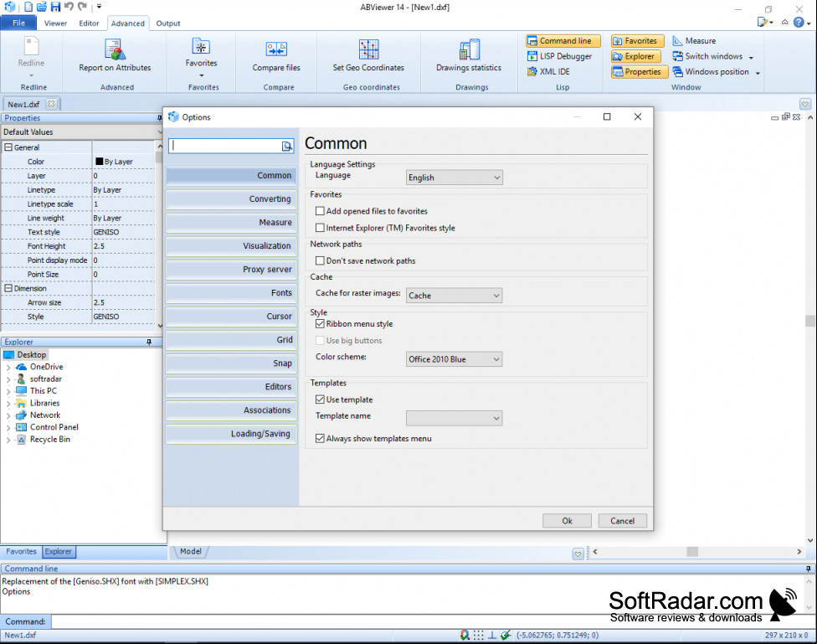Click the vertical scrollbar thumb of drawing area

810,321
